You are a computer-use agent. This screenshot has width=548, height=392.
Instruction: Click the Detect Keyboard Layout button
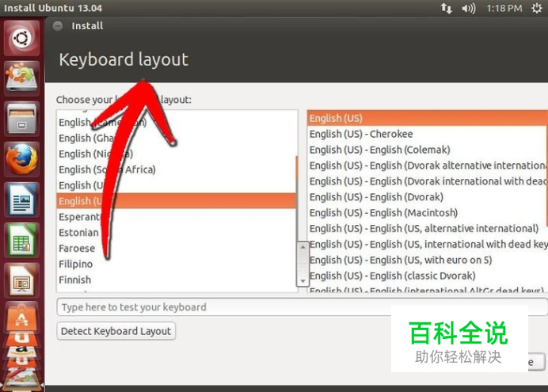pos(116,331)
